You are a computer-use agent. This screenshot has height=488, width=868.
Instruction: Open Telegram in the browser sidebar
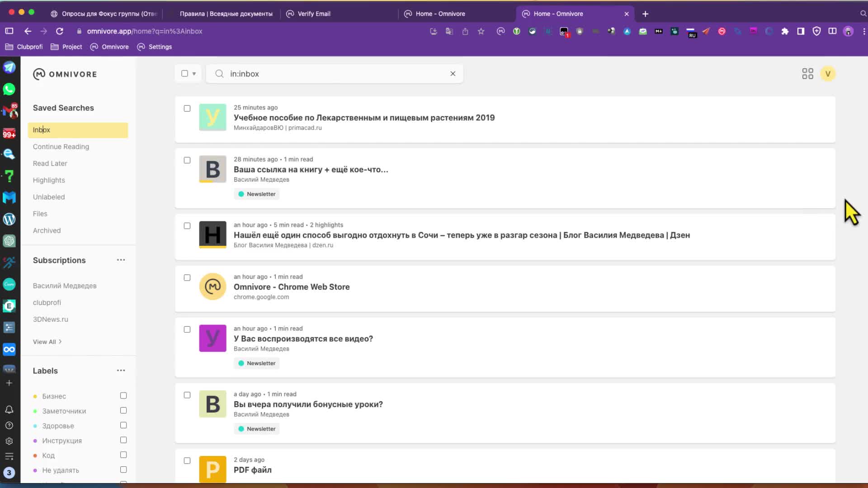coord(9,67)
